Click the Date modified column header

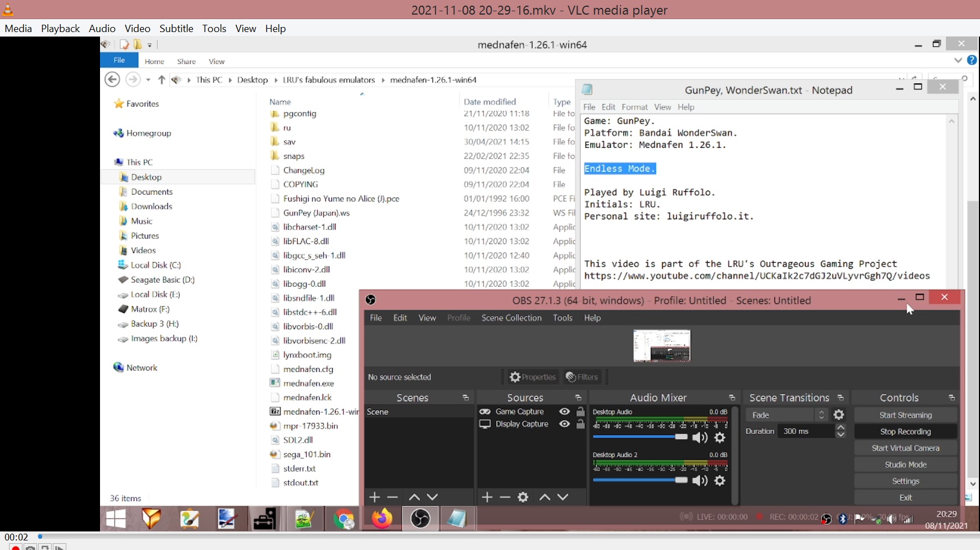pos(490,102)
